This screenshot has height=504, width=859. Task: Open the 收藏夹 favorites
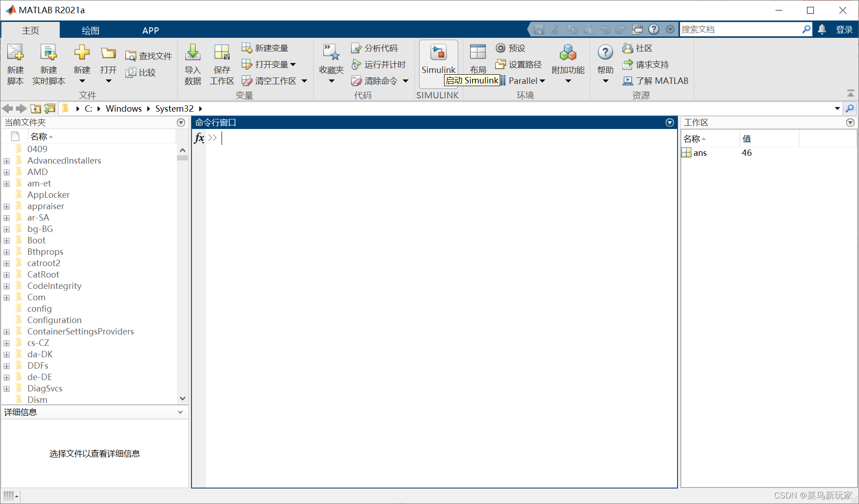(x=331, y=64)
